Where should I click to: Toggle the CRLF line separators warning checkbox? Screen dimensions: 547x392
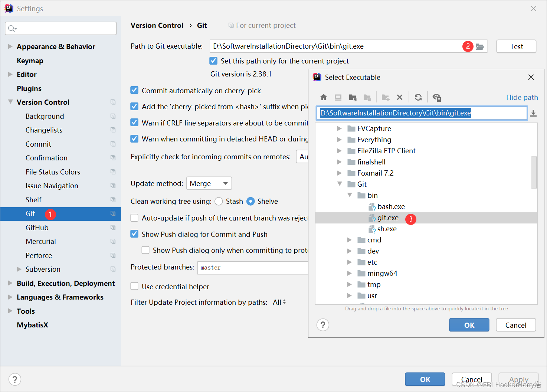tap(134, 122)
